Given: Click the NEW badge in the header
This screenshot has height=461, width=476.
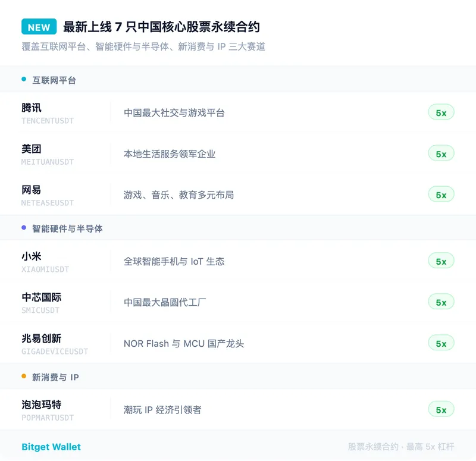Looking at the screenshot, I should tap(39, 27).
